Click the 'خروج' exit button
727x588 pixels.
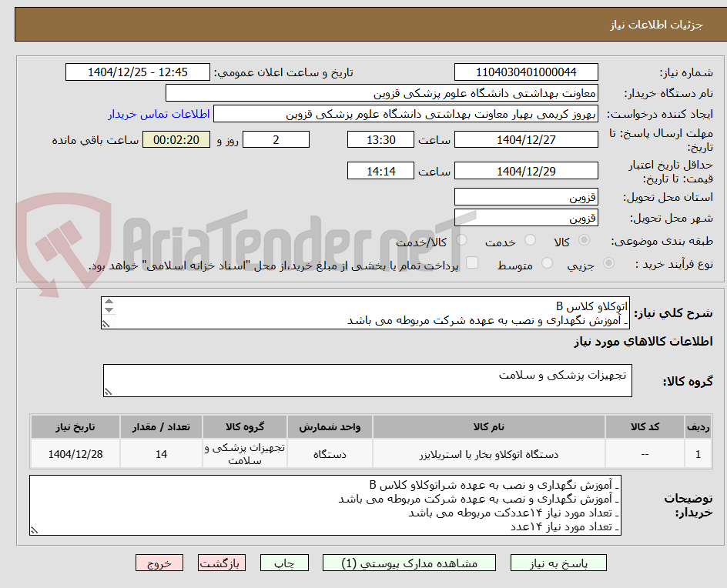tap(159, 563)
